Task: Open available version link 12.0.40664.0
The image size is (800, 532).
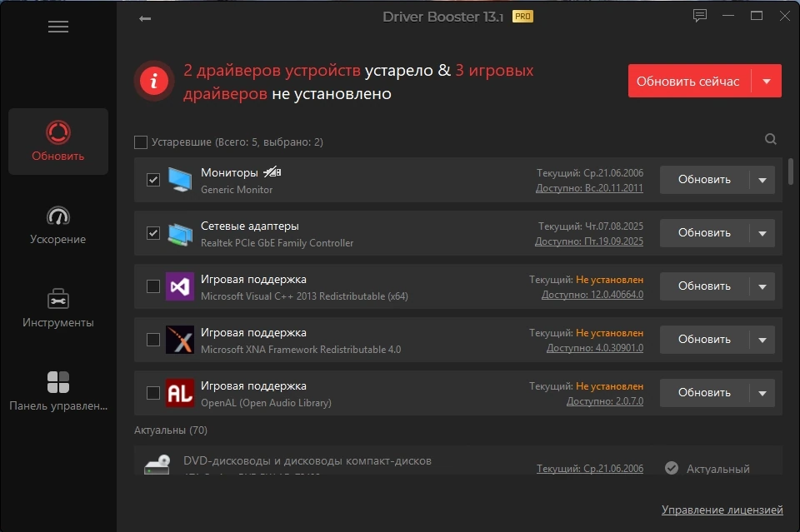Action: coord(592,295)
